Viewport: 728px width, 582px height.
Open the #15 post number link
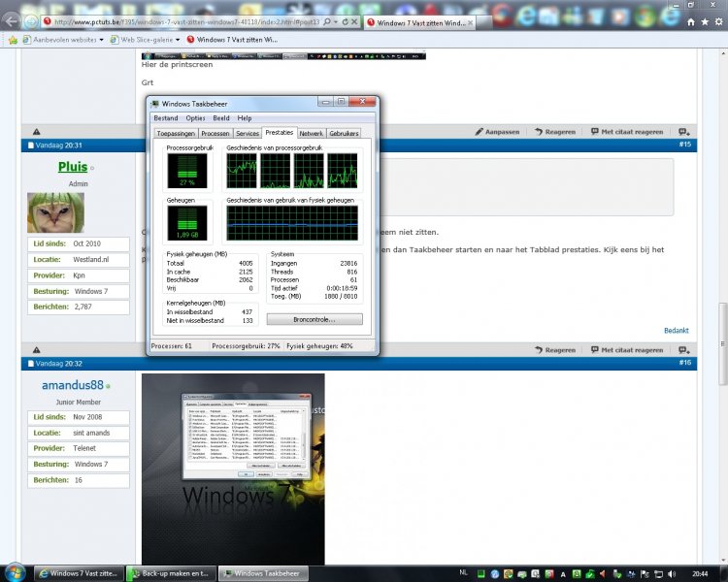[685, 145]
